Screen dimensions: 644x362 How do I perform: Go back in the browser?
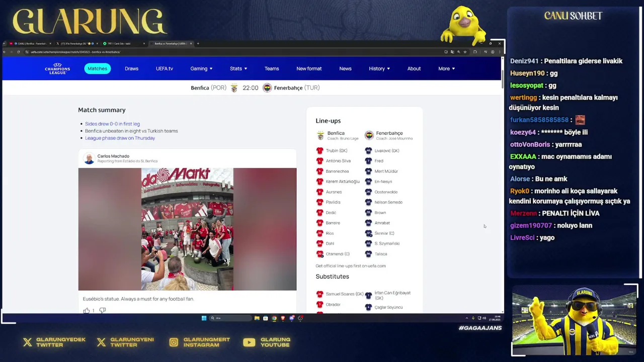point(5,52)
